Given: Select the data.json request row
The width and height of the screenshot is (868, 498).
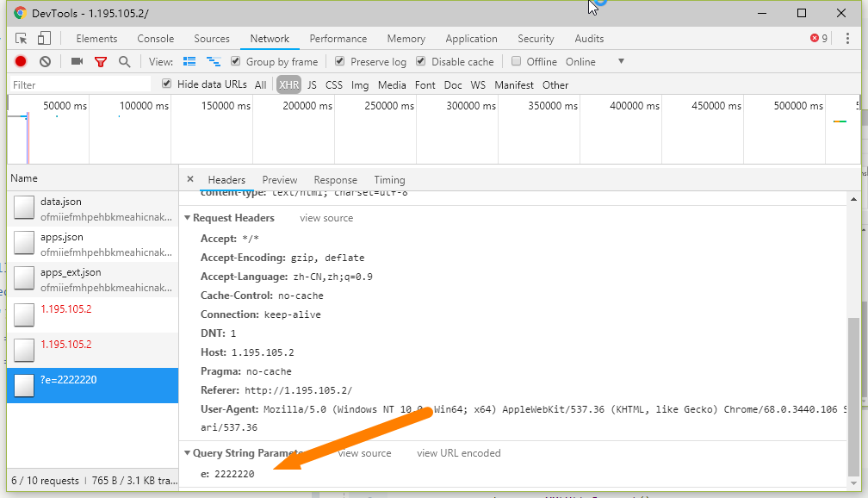Looking at the screenshot, I should click(x=92, y=209).
